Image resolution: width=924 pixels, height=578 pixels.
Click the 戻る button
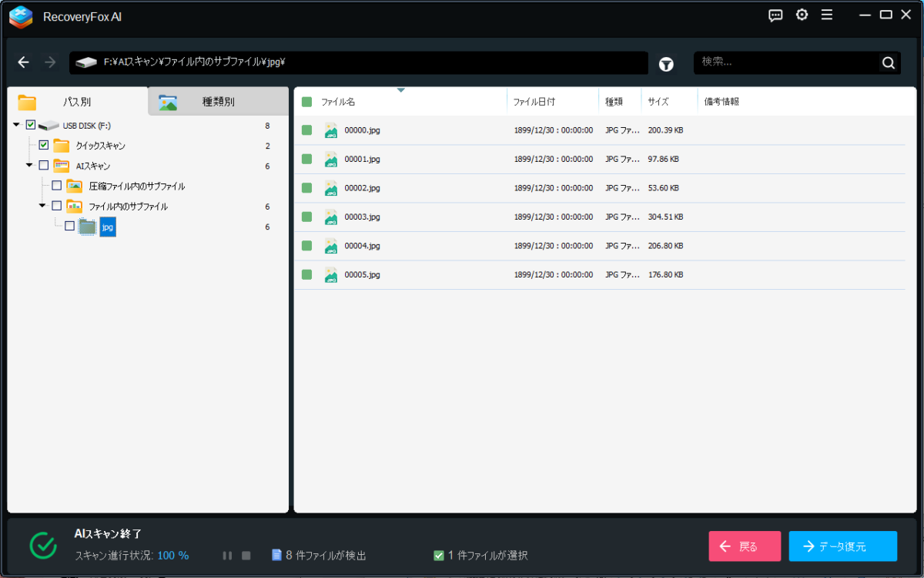tap(745, 546)
